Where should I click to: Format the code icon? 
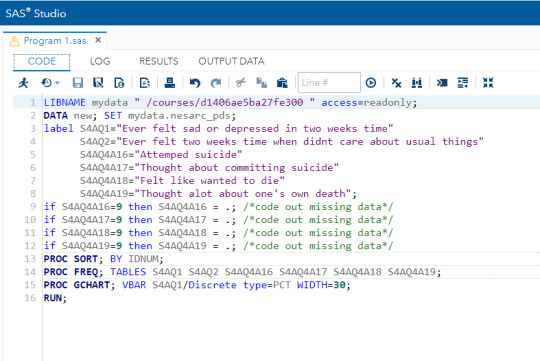pos(463,83)
